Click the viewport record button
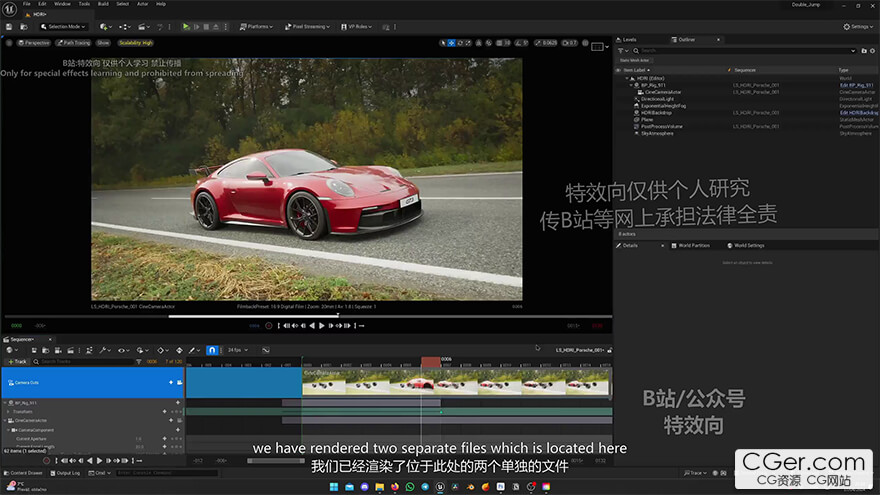 [269, 326]
